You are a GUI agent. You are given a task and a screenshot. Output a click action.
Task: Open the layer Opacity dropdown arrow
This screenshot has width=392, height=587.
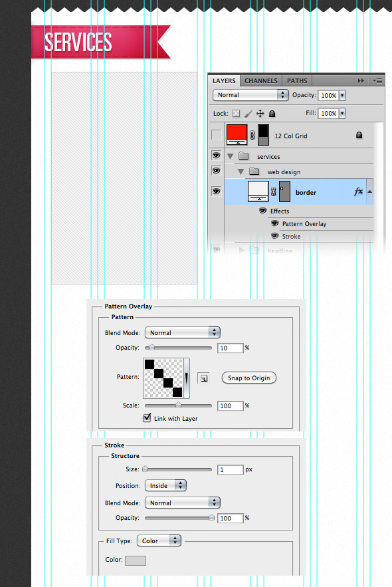click(342, 96)
